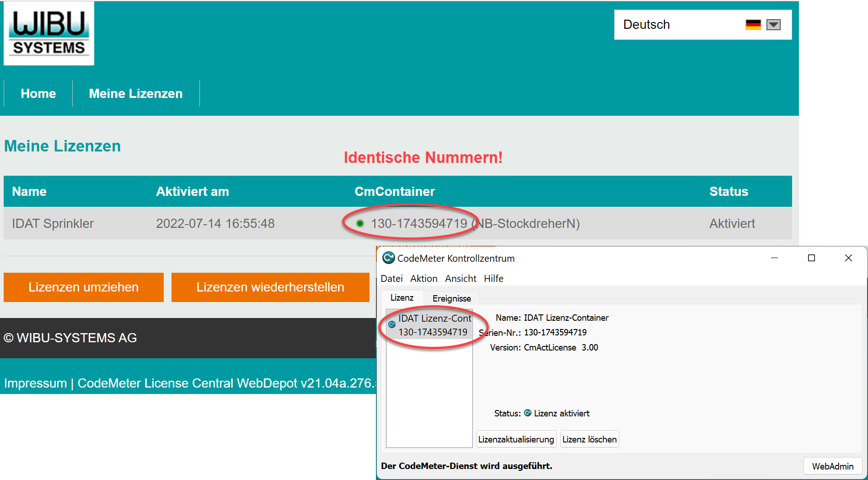Viewport: 868px width, 480px height.
Task: Open the Datei menu in CodeMeter
Action: coord(391,279)
